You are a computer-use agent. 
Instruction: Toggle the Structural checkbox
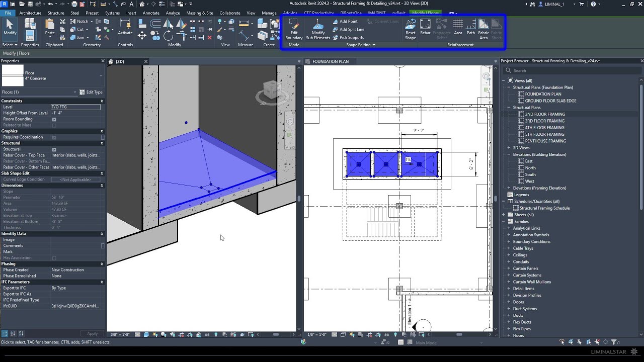(54, 149)
